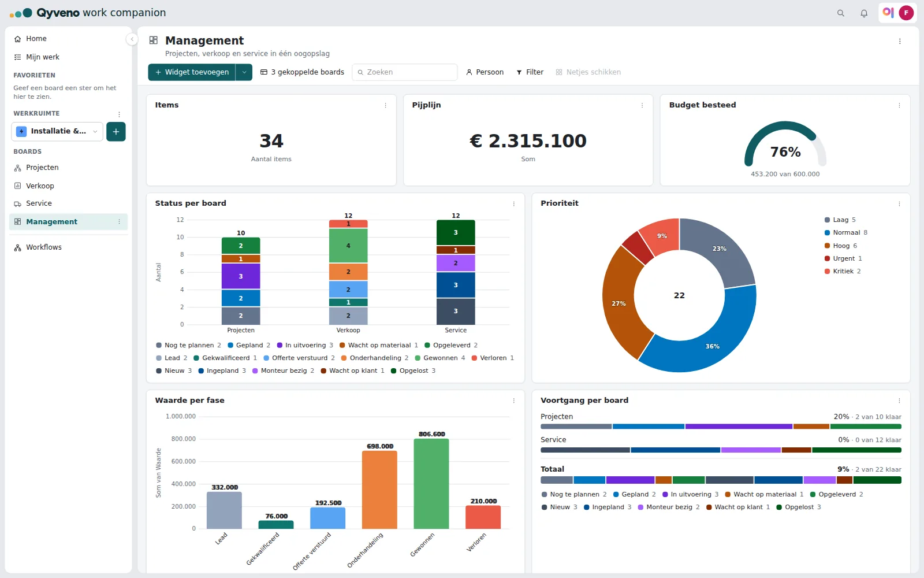This screenshot has height=578, width=924.
Task: Open the search icon in top bar
Action: click(x=841, y=13)
